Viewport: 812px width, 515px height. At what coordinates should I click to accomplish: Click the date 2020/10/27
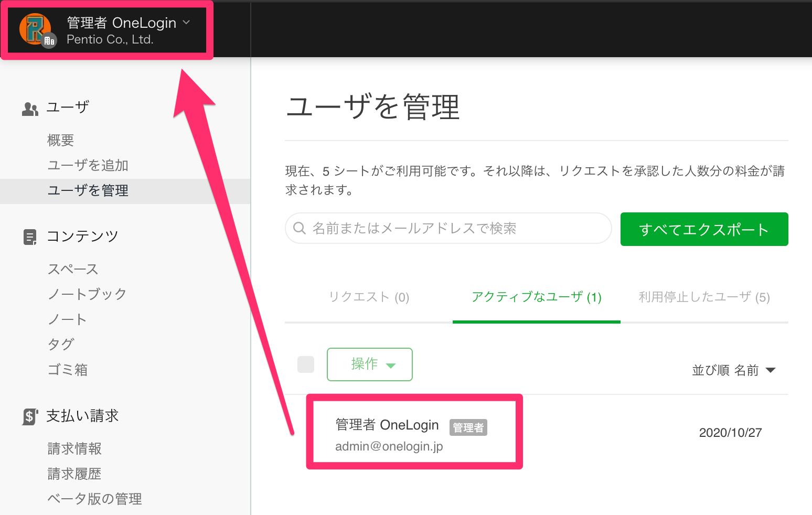(x=730, y=433)
